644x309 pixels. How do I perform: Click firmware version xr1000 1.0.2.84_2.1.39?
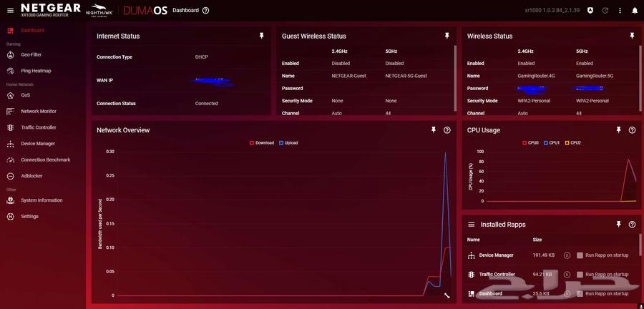[x=552, y=10]
